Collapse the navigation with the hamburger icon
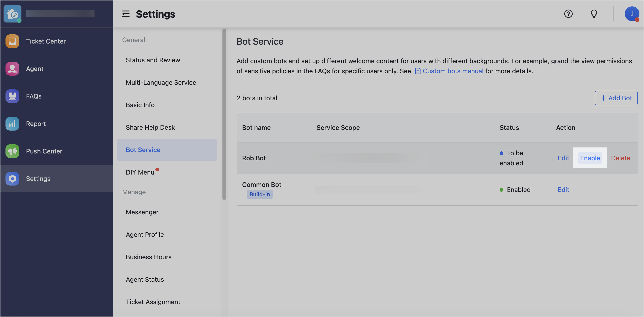Image resolution: width=644 pixels, height=317 pixels. pos(126,14)
